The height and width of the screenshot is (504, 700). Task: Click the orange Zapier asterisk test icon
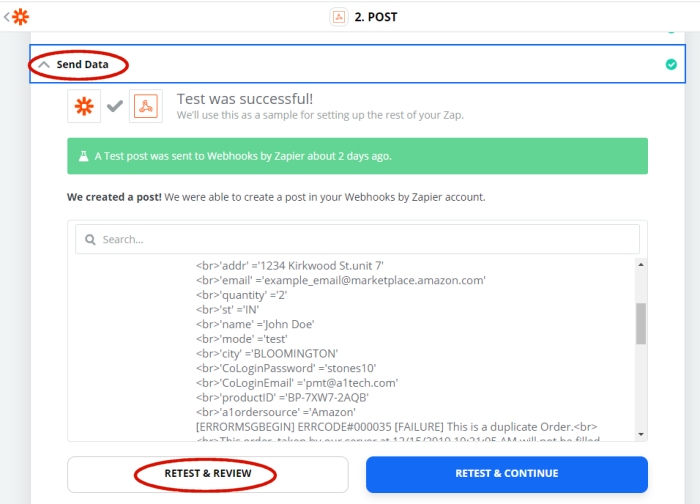coord(84,106)
